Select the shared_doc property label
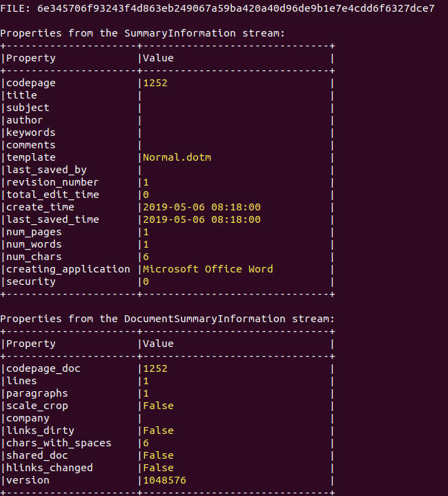This screenshot has width=448, height=496. [37, 455]
